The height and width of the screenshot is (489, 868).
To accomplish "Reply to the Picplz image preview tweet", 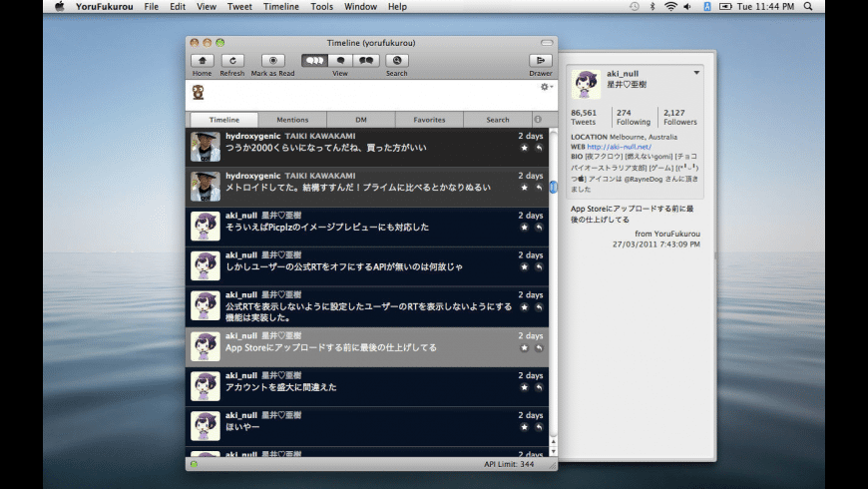I will pos(539,228).
